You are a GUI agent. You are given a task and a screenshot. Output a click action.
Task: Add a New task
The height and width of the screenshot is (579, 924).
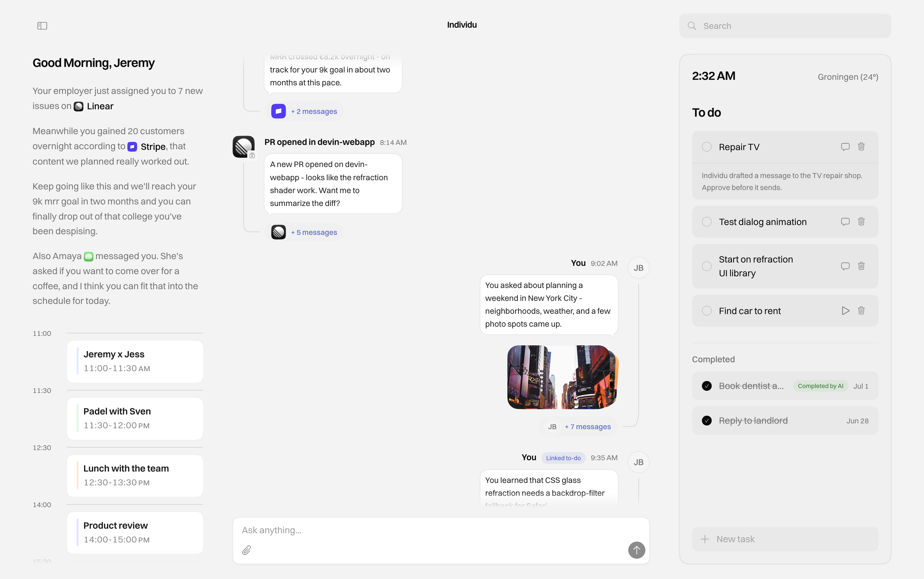click(785, 539)
